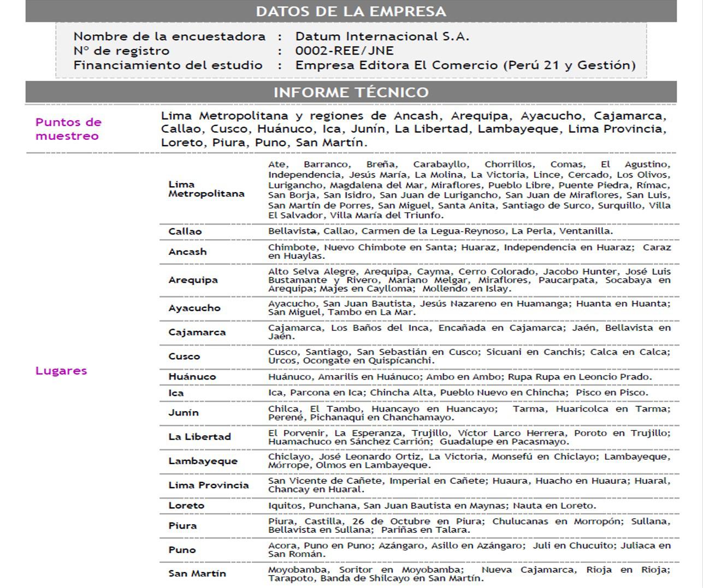Click the Ayacucho row label
This screenshot has width=703, height=588.
click(194, 308)
